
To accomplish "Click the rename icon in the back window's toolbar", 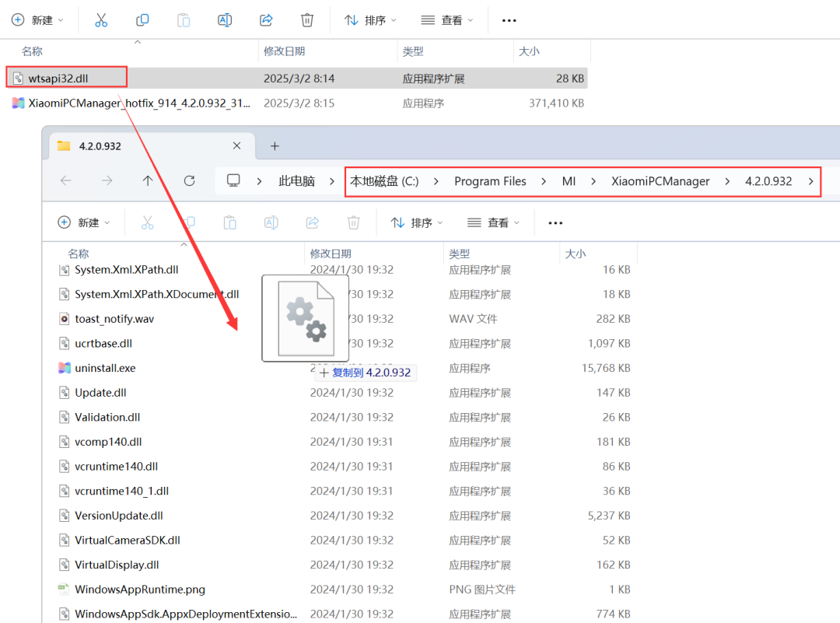I will 225,20.
